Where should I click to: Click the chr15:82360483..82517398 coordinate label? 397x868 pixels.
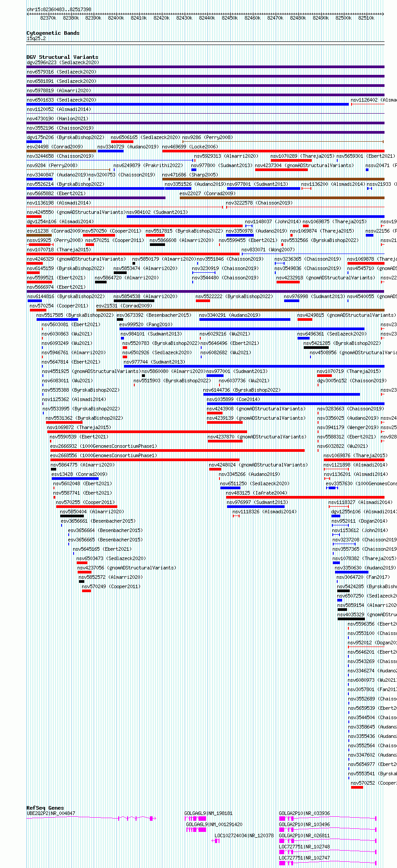point(59,9)
